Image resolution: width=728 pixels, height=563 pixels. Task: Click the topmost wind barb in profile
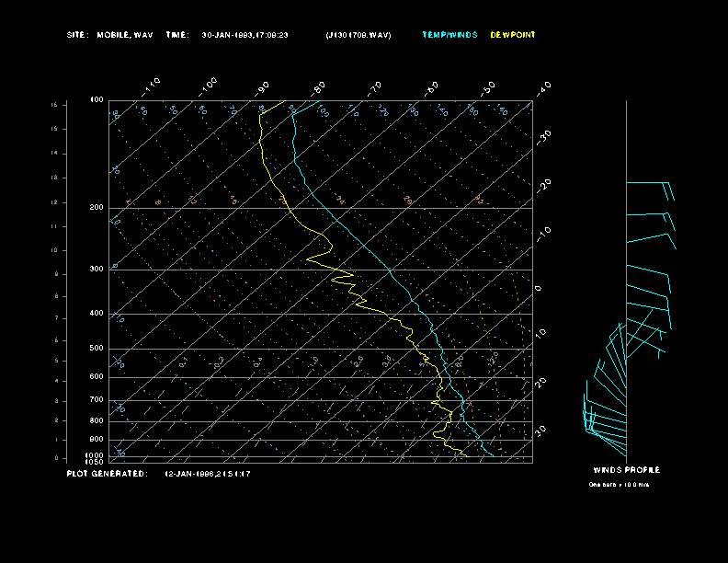click(650, 184)
